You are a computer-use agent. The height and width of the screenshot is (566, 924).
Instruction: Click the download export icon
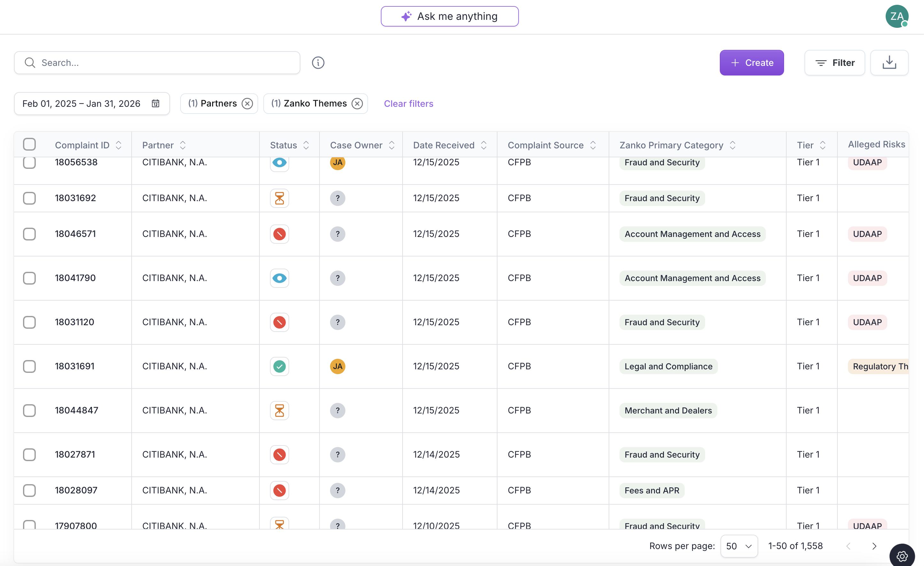click(x=889, y=63)
